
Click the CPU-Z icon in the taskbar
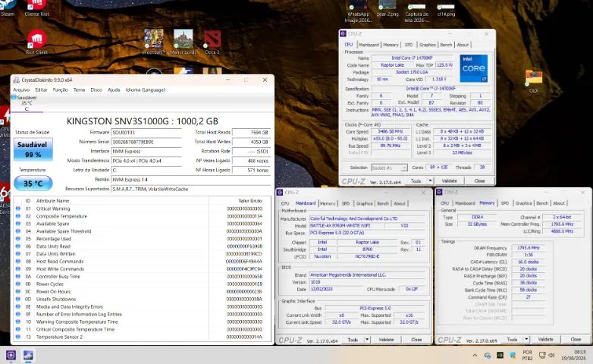(11, 356)
